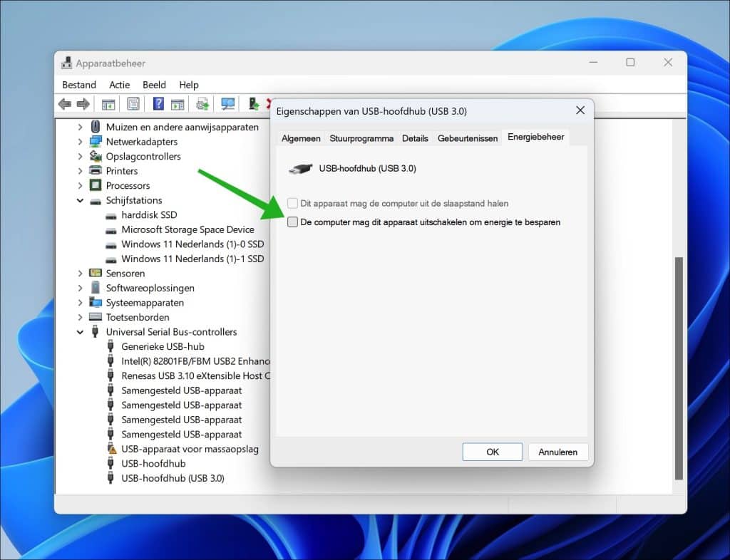Expand the Opslagcontrollers node
Viewport: 730px width, 560px height.
pos(80,156)
